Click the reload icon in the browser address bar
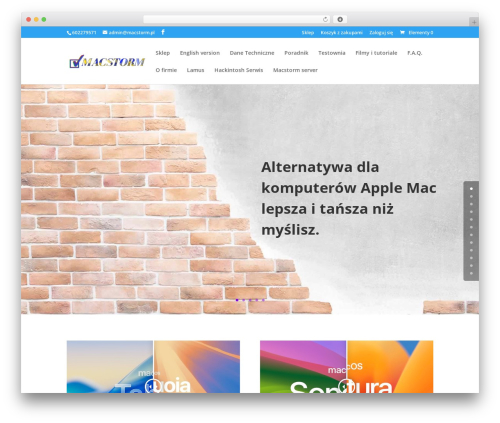 [x=325, y=19]
